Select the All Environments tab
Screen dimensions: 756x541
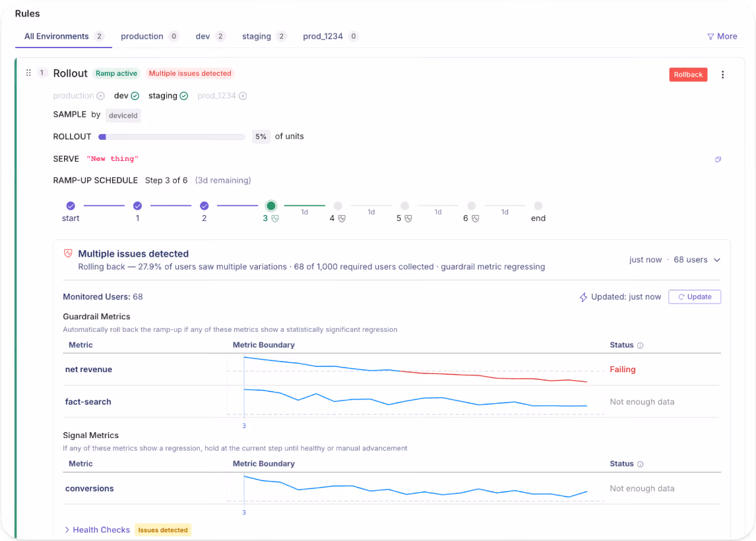(x=63, y=36)
